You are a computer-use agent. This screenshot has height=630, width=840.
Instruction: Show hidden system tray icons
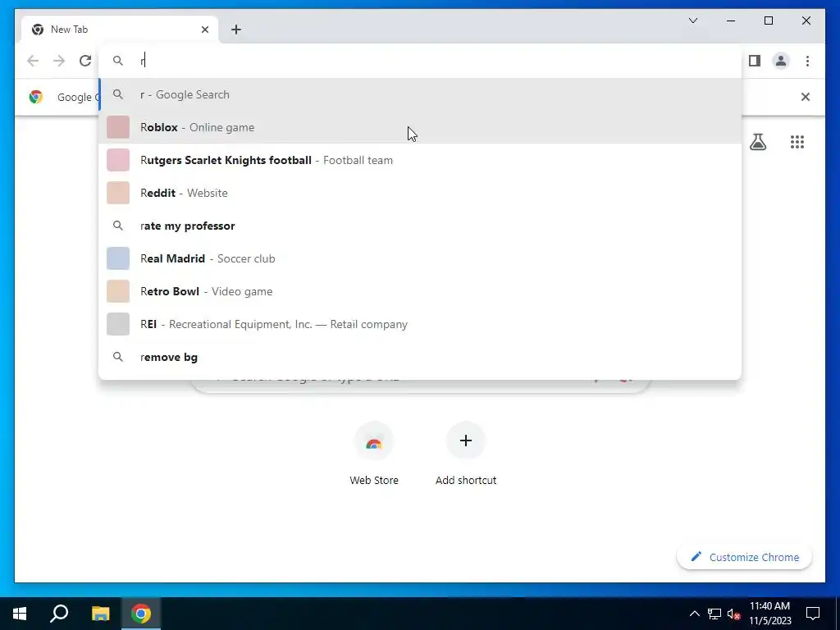click(x=694, y=614)
